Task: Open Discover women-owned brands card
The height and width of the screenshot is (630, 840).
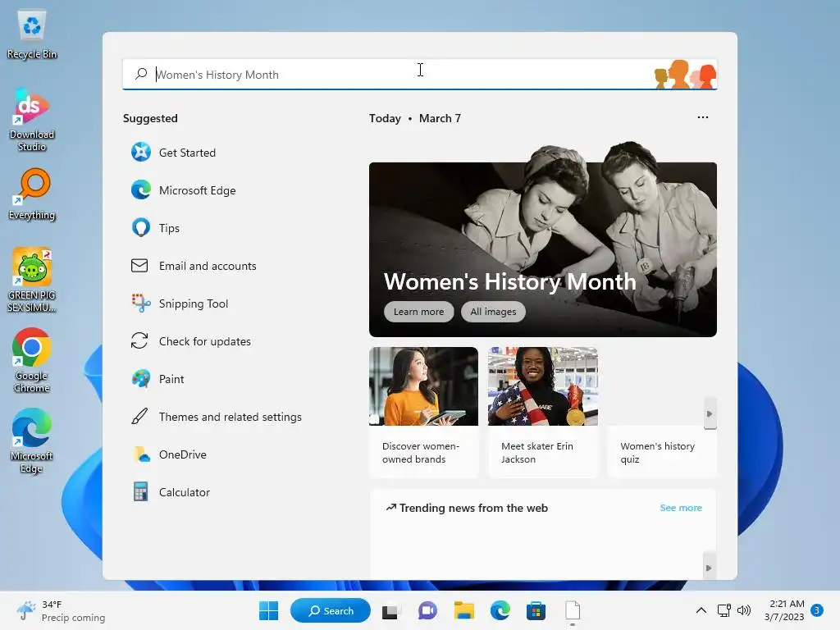Action: tap(423, 412)
